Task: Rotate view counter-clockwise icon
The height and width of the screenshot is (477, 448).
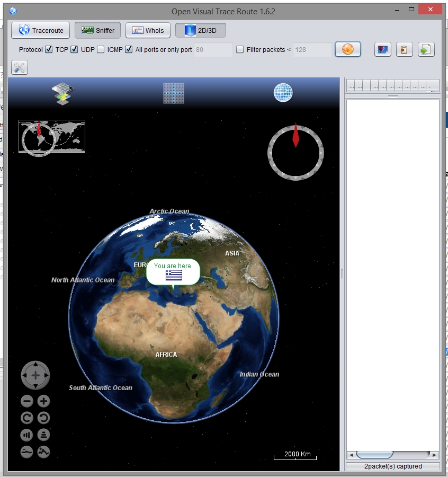Action: point(43,418)
